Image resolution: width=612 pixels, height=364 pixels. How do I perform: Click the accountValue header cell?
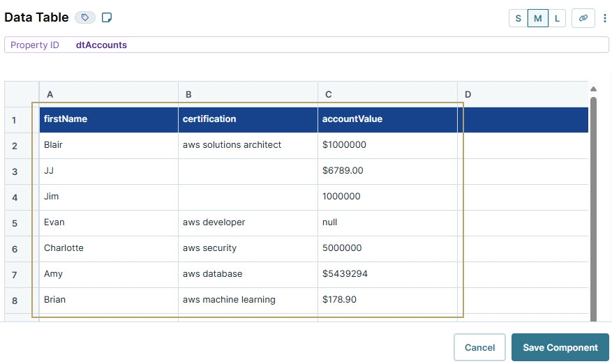[x=387, y=120]
